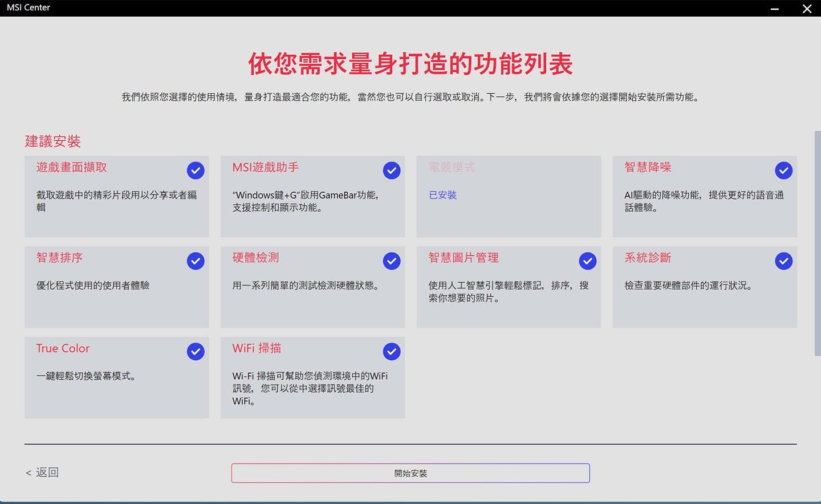The height and width of the screenshot is (504, 821).
Task: Uncheck the 智慧圖片管理 checkmark
Action: click(588, 261)
